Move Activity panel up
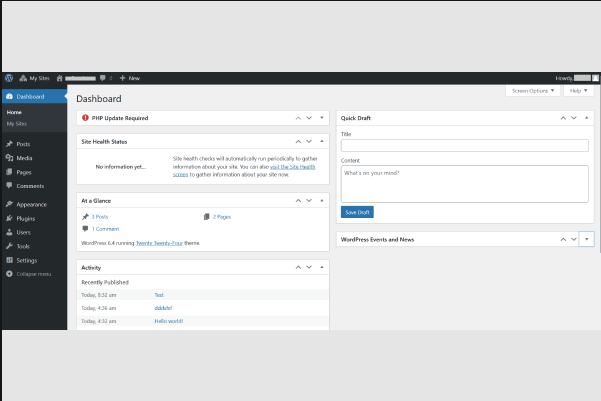The height and width of the screenshot is (401, 601). click(x=298, y=267)
